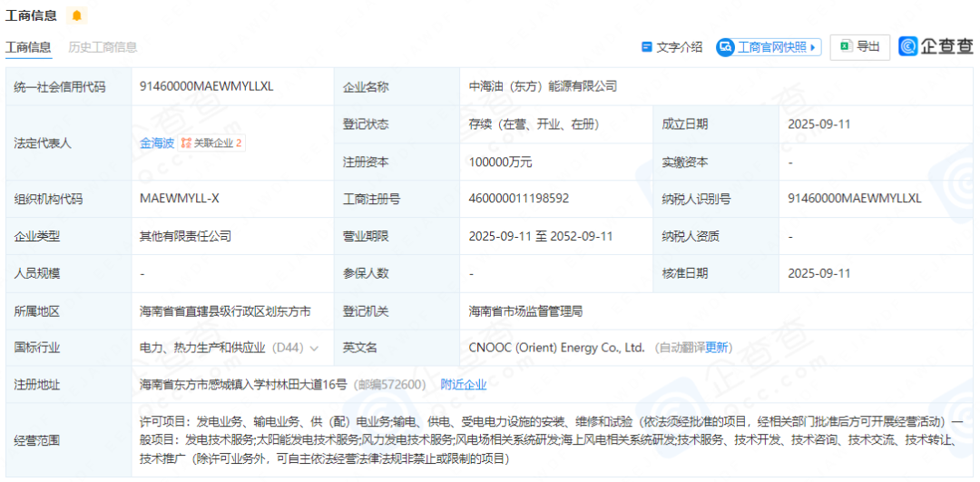This screenshot has height=482, width=980.
Task: Click the 企查查 logo
Action: point(936,46)
